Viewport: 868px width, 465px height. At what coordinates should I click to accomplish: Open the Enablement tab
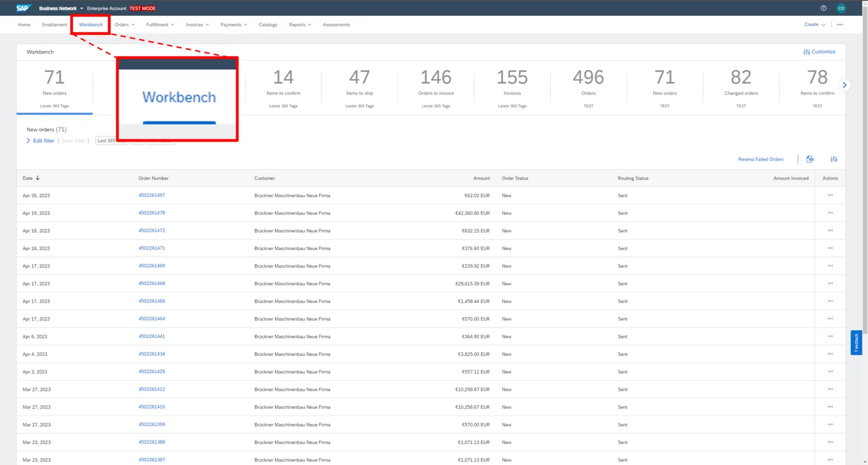pos(55,25)
